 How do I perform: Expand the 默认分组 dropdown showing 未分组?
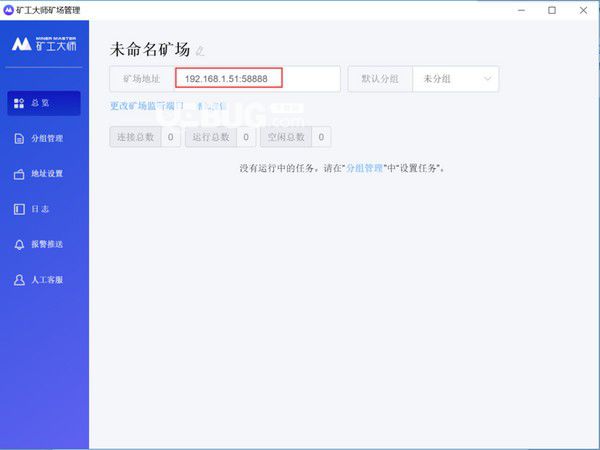tap(456, 79)
